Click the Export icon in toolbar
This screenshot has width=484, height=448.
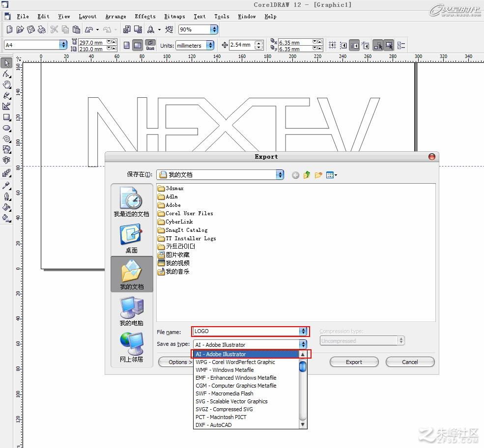(138, 29)
